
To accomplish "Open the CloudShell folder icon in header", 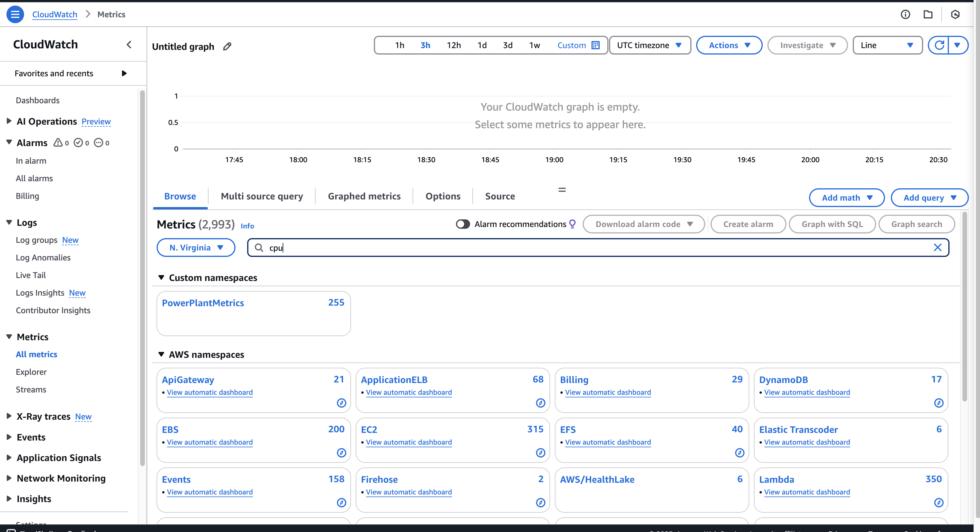I will click(x=928, y=14).
